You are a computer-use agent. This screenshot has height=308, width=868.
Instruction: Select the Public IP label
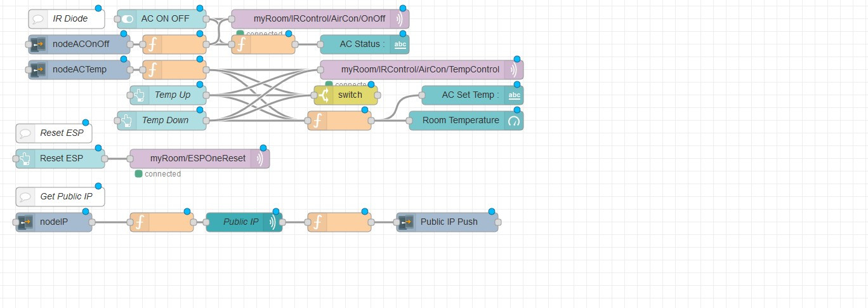tap(240, 222)
